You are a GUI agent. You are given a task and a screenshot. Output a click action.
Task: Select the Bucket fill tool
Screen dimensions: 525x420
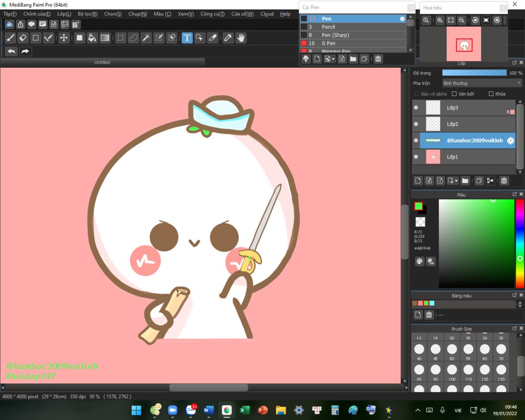pos(92,38)
